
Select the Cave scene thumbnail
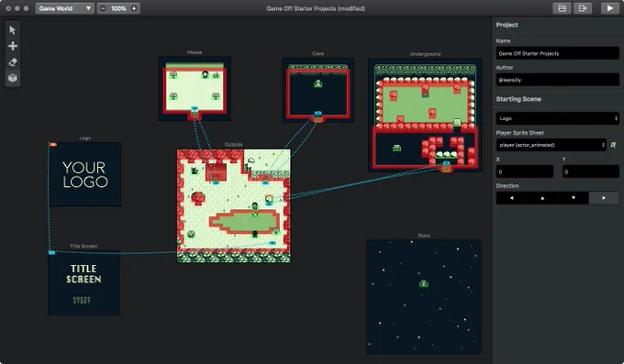click(x=318, y=90)
